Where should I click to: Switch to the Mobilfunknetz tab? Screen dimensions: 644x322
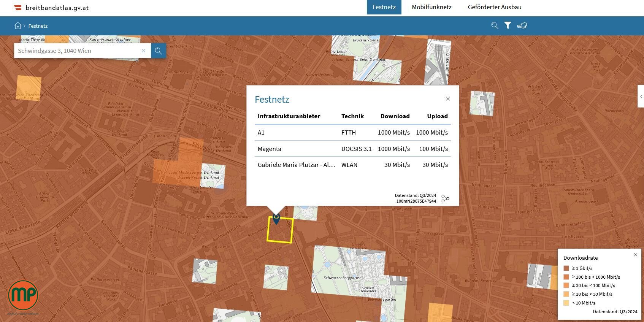click(431, 7)
